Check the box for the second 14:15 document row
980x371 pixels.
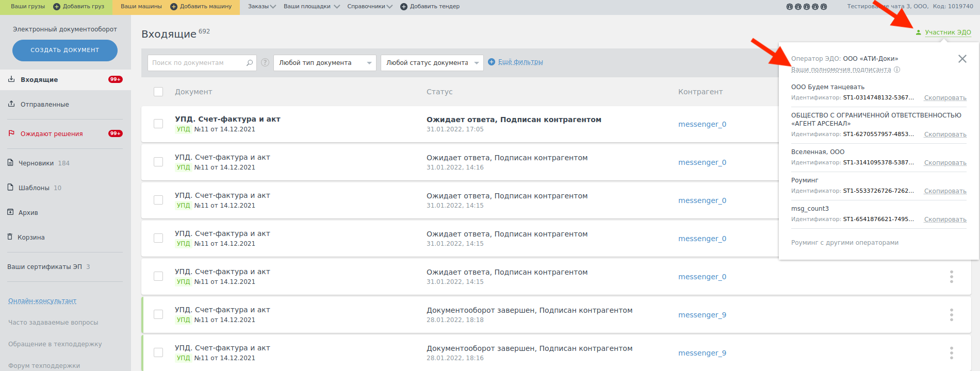click(158, 238)
